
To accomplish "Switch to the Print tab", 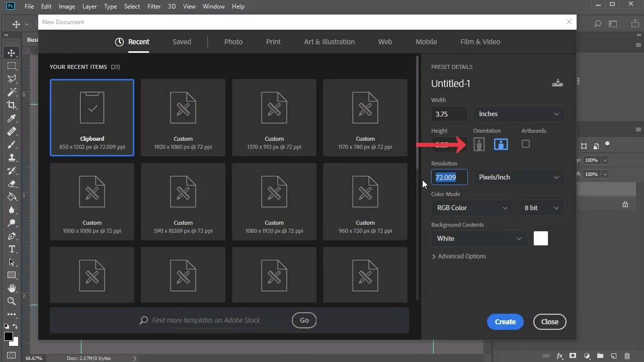I will [273, 42].
